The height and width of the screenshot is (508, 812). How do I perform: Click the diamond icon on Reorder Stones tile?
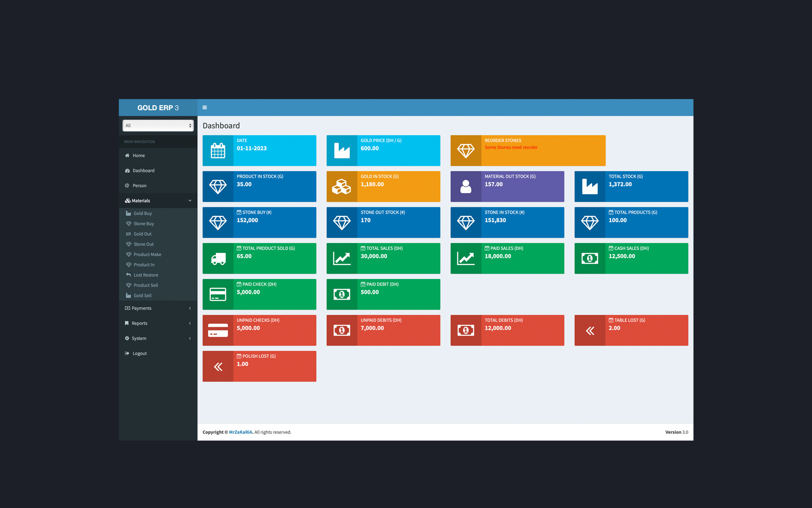pyautogui.click(x=466, y=150)
